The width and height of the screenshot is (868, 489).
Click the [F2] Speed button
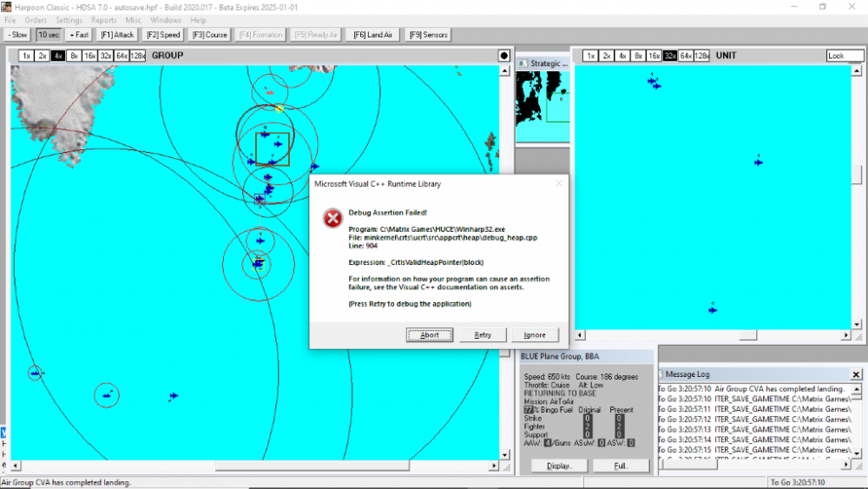coord(163,35)
